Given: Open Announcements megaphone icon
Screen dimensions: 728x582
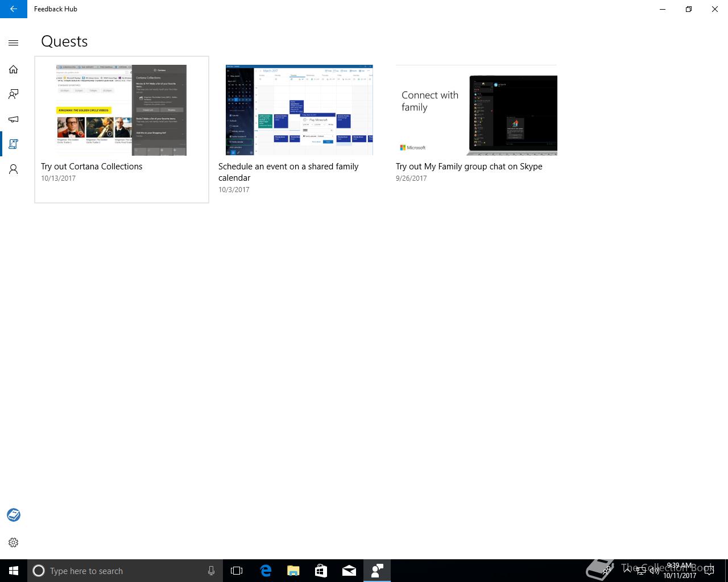Looking at the screenshot, I should coord(14,119).
